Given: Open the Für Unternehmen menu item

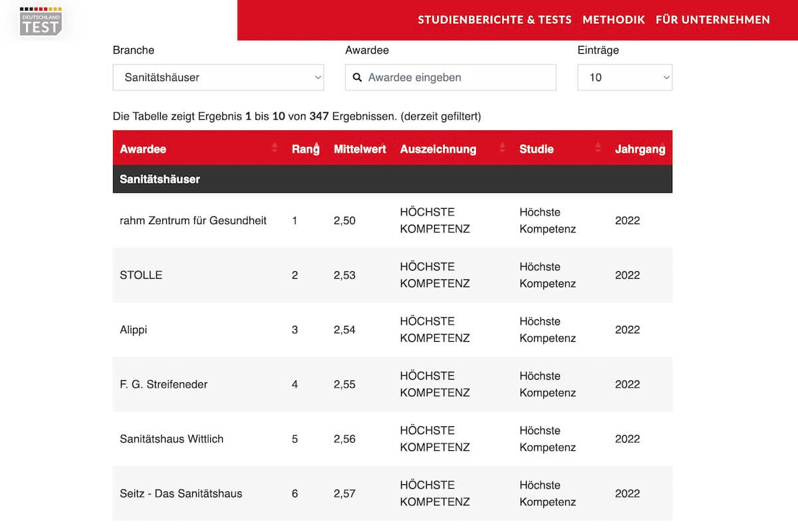Looking at the screenshot, I should 713,20.
